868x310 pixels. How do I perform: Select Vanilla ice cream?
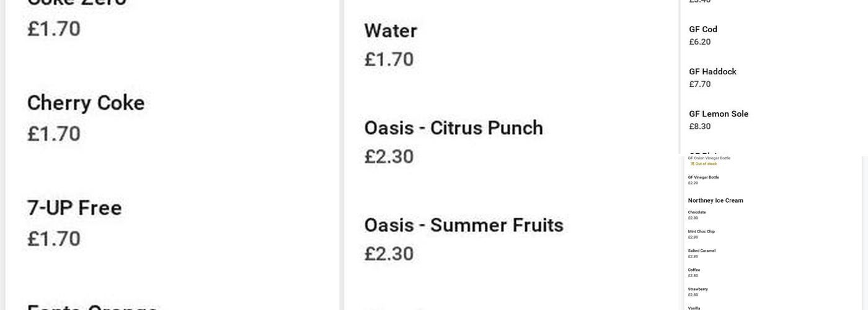[x=694, y=308]
